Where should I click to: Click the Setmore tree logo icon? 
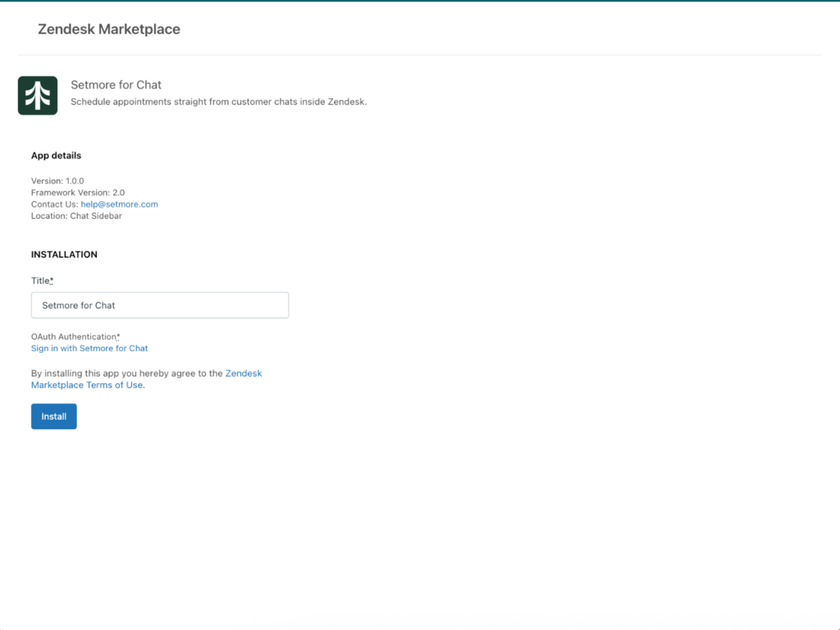tap(38, 95)
